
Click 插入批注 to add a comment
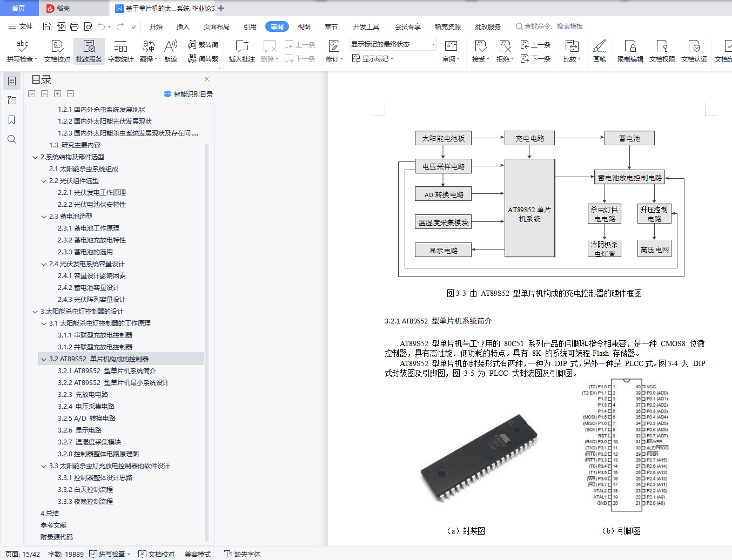[x=242, y=51]
